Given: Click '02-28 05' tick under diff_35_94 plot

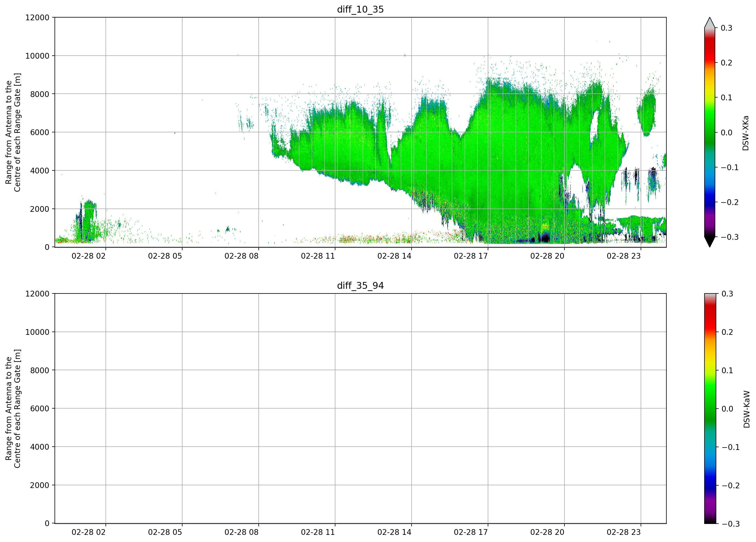Looking at the screenshot, I should pyautogui.click(x=165, y=532).
